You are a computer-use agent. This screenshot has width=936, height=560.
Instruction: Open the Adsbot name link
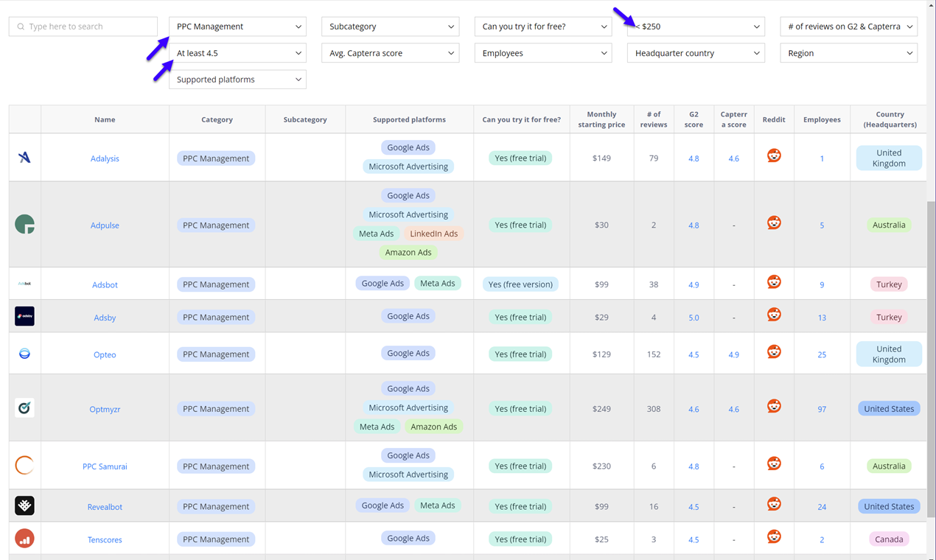pyautogui.click(x=105, y=284)
